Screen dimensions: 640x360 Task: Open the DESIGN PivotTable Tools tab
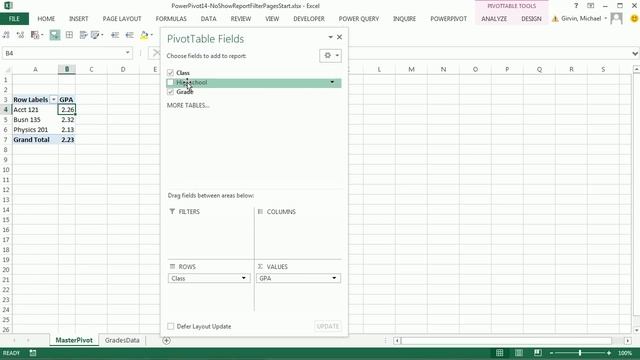pos(531,19)
